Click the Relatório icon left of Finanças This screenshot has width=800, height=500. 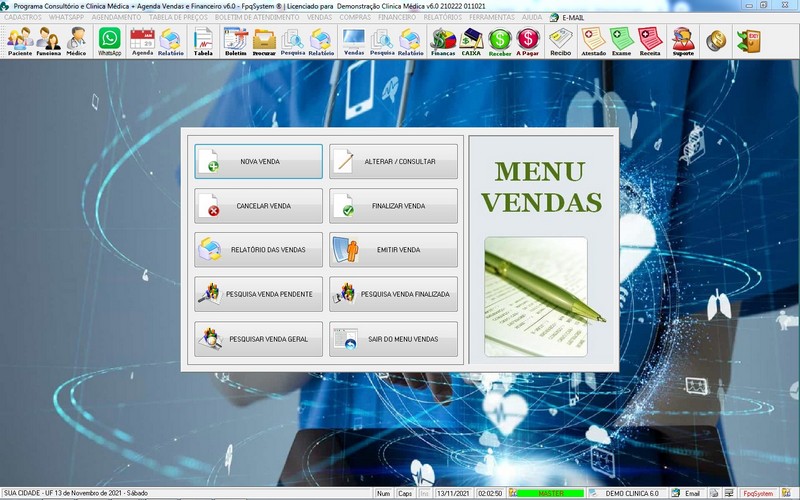point(411,41)
